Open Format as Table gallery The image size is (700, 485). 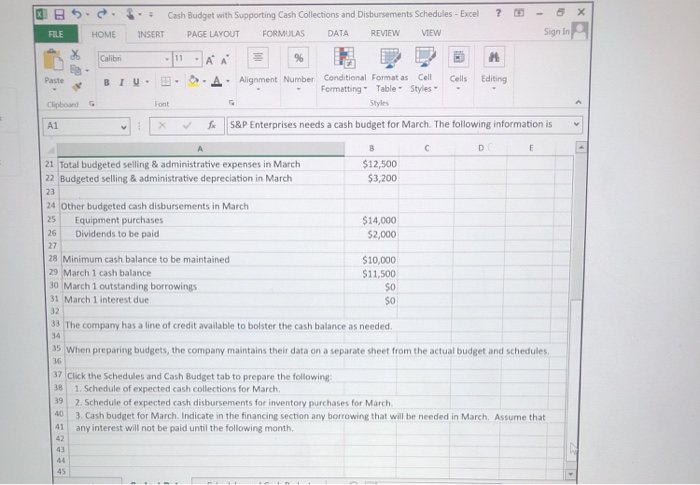[x=390, y=69]
